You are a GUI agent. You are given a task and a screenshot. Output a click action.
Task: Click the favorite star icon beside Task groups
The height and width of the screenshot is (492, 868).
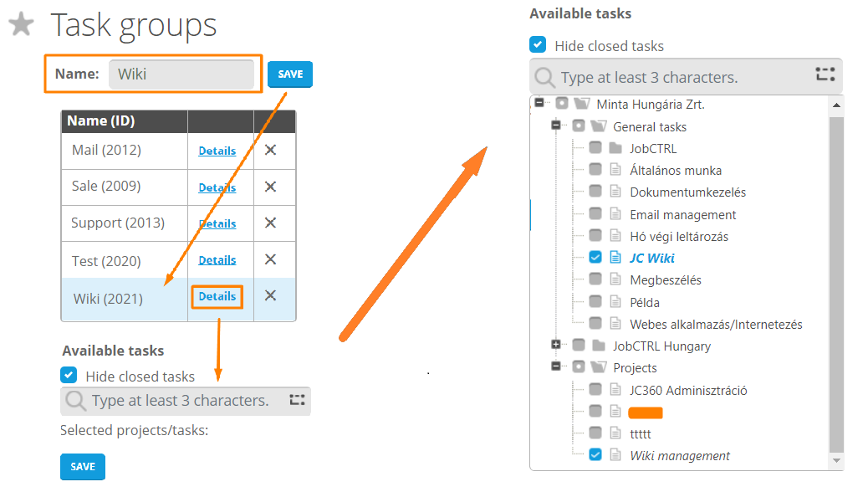click(x=21, y=25)
